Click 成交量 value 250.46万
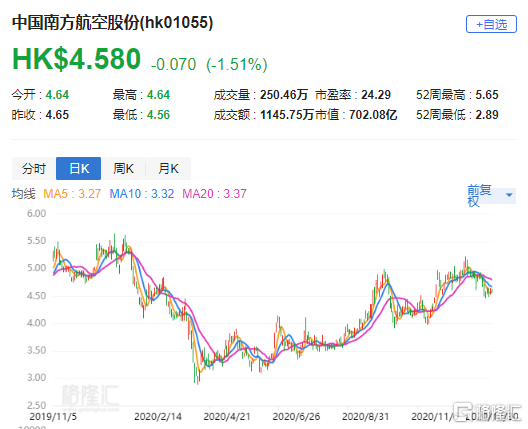The height and width of the screenshot is (429, 528). click(284, 95)
